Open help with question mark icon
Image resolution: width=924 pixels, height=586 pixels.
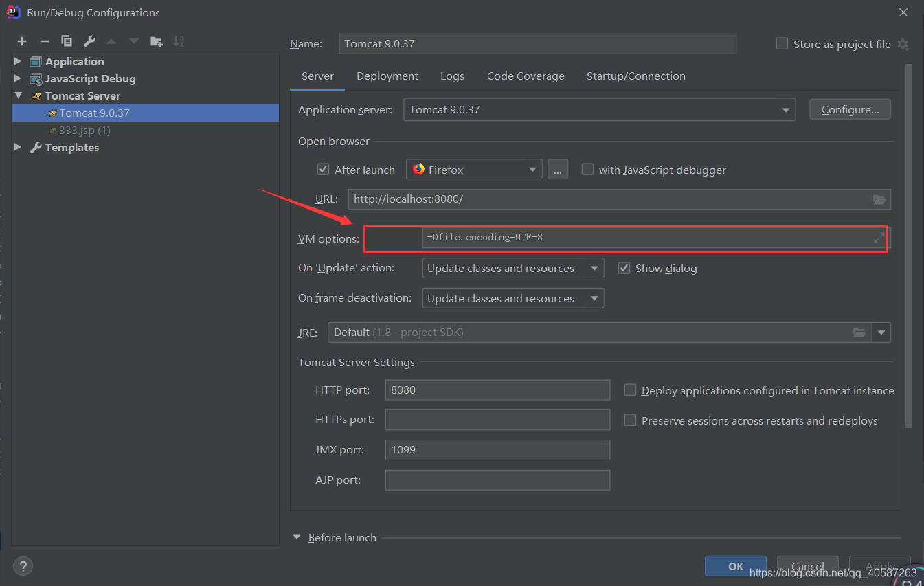point(23,566)
